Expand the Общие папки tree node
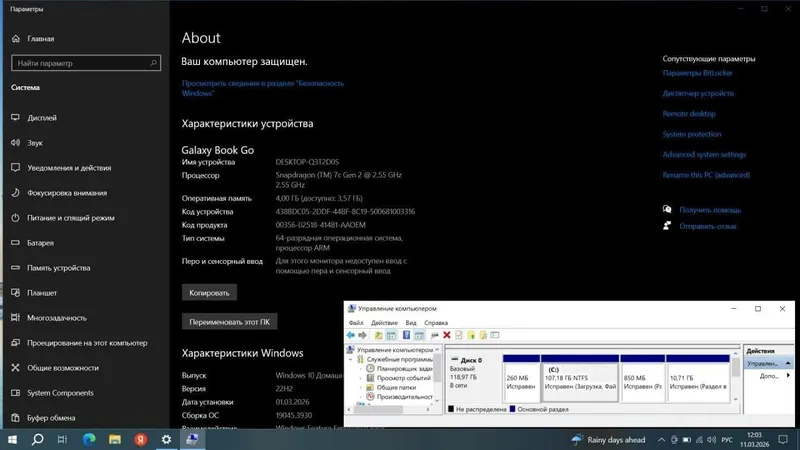Image resolution: width=800 pixels, height=450 pixels. click(361, 387)
